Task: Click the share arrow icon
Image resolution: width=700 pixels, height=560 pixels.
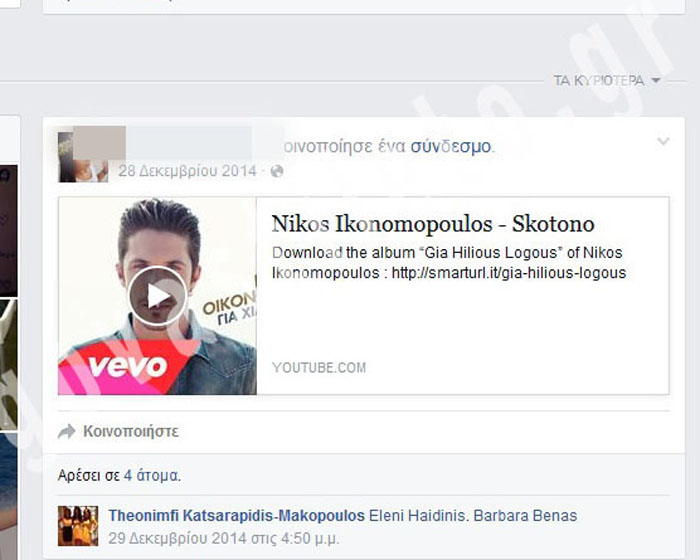Action: point(67,432)
